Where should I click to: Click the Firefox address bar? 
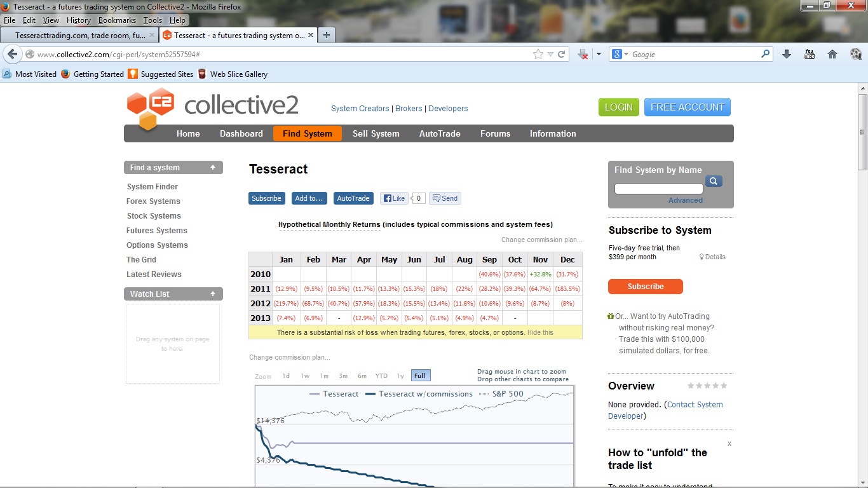283,55
